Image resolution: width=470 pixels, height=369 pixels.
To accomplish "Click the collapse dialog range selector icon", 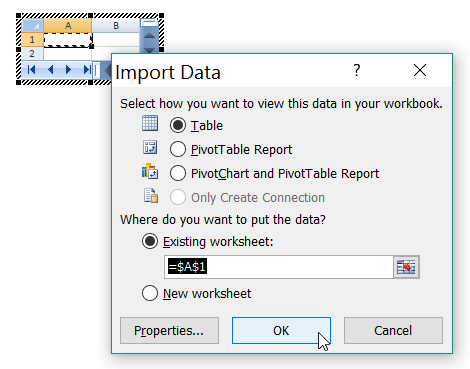I will (x=406, y=267).
